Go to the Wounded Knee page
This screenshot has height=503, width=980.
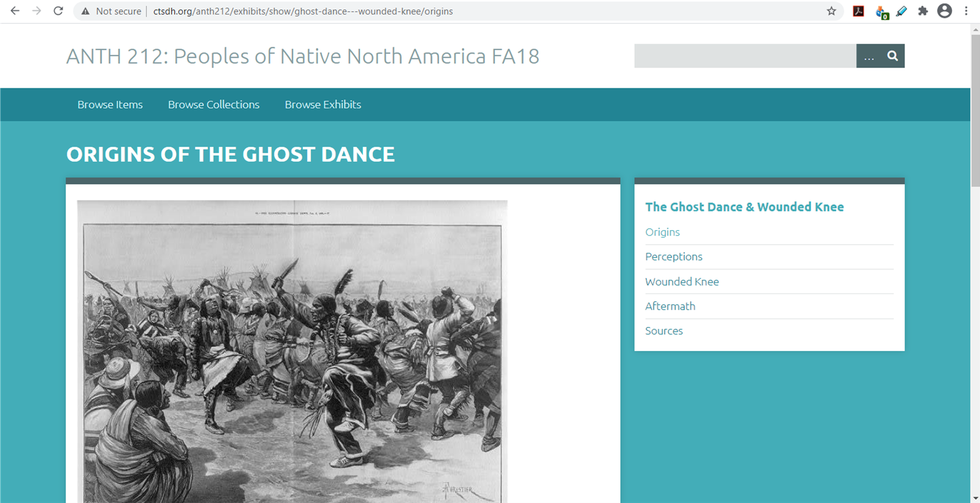(x=682, y=282)
